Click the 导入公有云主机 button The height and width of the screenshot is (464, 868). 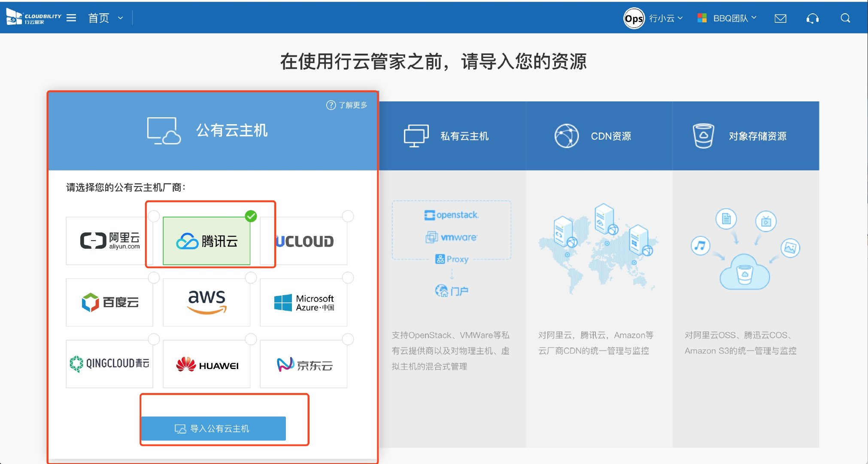click(x=213, y=428)
